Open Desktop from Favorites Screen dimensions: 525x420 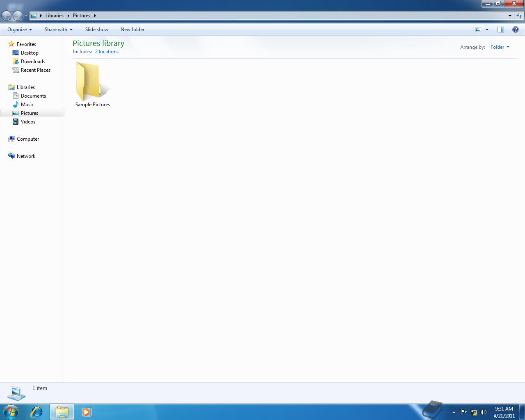[x=30, y=53]
